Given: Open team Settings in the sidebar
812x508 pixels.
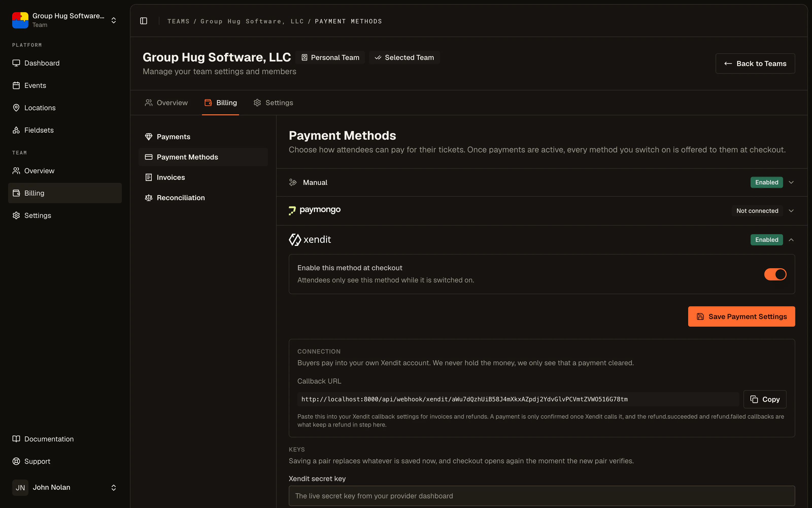Looking at the screenshot, I should [65, 215].
